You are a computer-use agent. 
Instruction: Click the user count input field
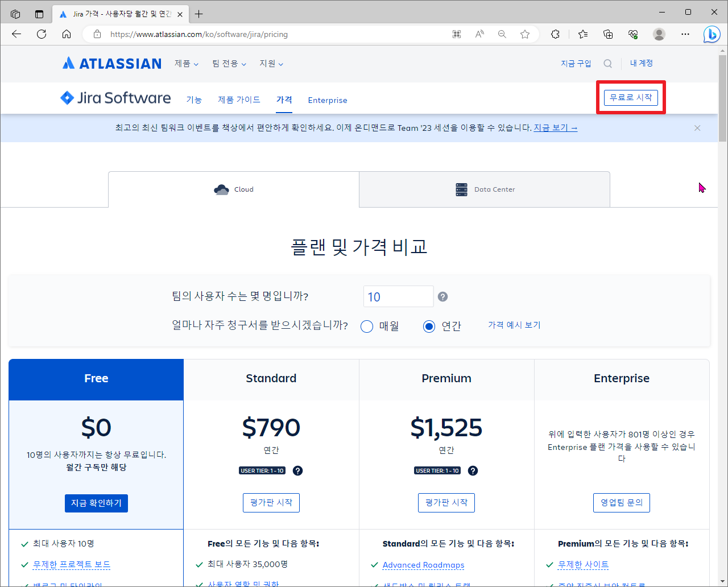point(399,296)
